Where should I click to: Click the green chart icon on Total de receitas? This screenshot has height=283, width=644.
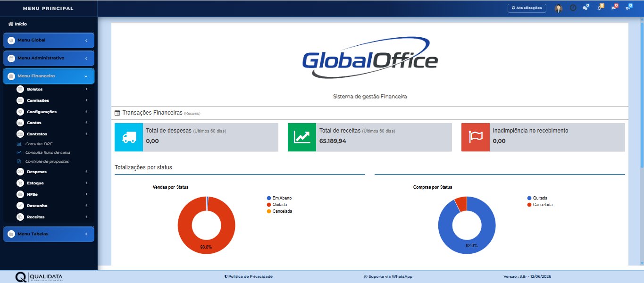click(302, 137)
